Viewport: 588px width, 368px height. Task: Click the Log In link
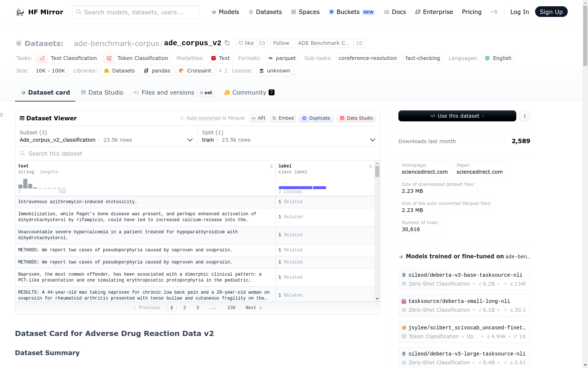click(519, 12)
